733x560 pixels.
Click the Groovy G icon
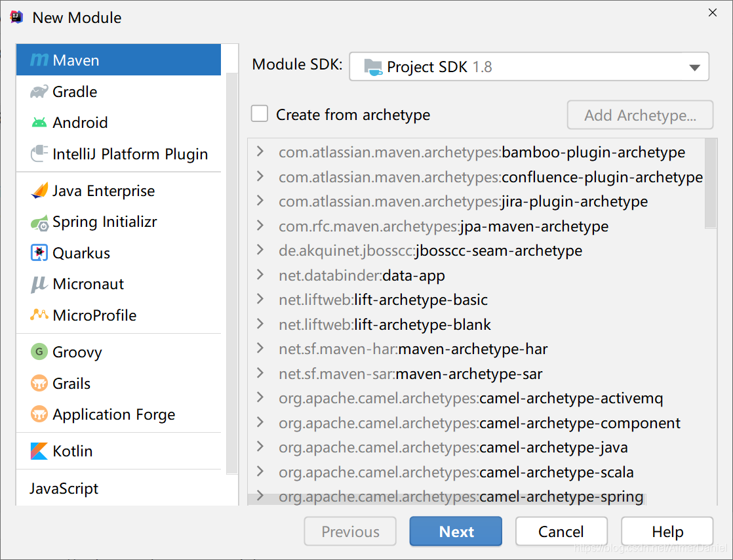(x=39, y=351)
